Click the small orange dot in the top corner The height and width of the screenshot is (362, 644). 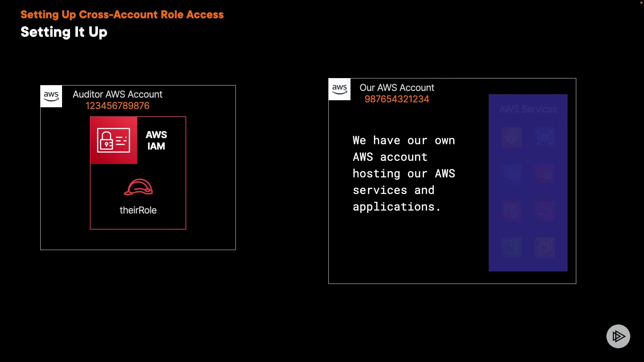tap(641, 3)
